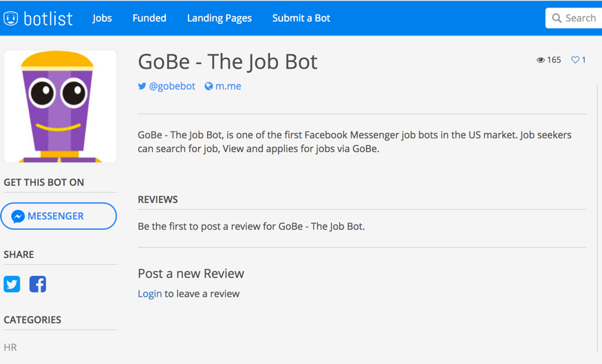Click the eye views icon
The width and height of the screenshot is (602, 364).
point(541,60)
